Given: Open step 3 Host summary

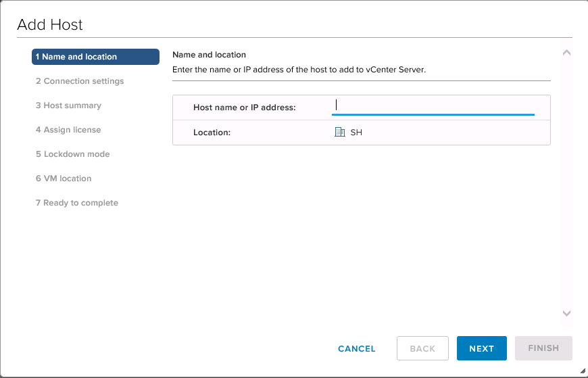Looking at the screenshot, I should coord(69,105).
